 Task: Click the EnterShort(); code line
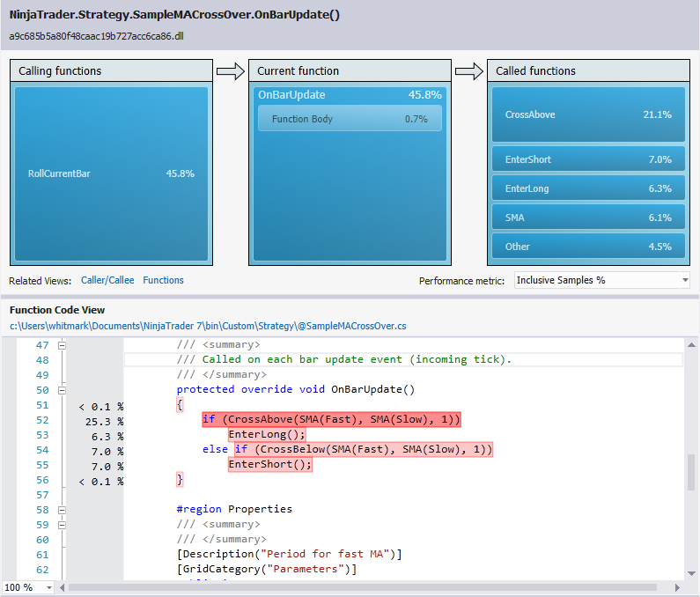pos(270,464)
